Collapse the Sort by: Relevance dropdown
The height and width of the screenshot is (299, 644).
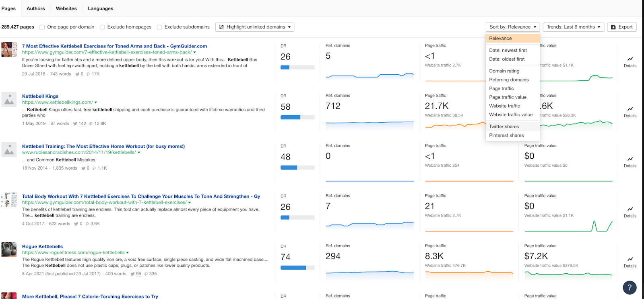click(513, 27)
